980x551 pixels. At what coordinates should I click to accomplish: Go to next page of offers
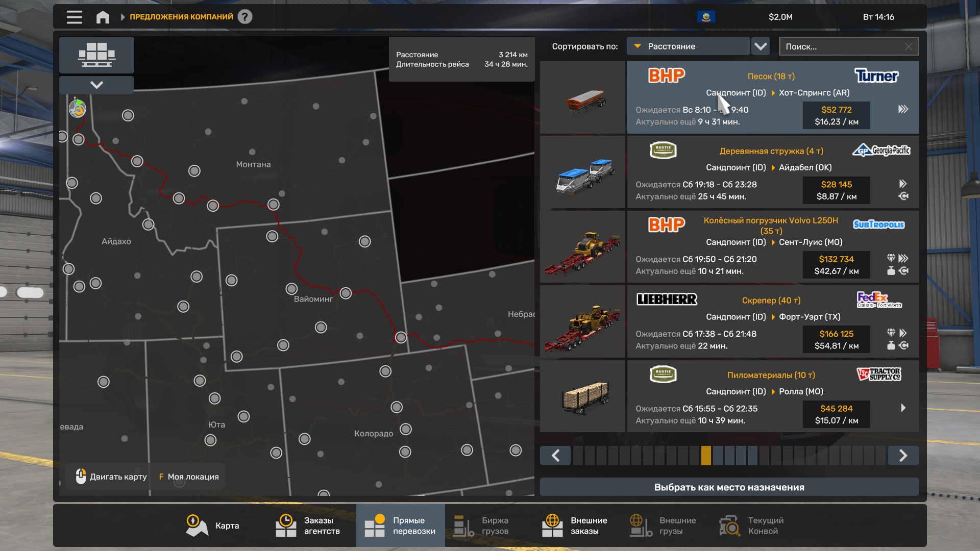pyautogui.click(x=903, y=455)
